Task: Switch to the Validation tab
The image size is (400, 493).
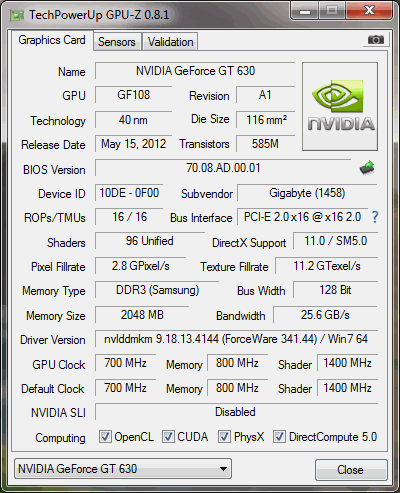Action: (x=170, y=42)
